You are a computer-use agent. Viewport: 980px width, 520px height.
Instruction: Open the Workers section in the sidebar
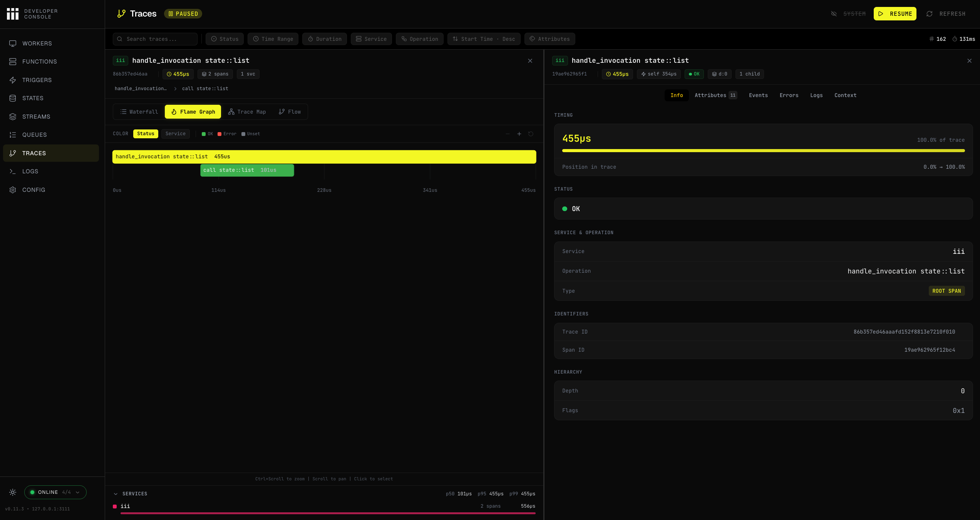(x=51, y=44)
